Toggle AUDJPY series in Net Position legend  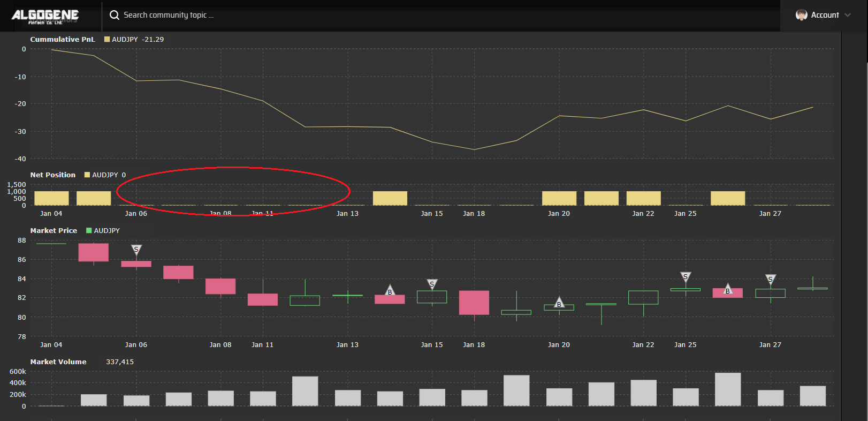pyautogui.click(x=105, y=175)
